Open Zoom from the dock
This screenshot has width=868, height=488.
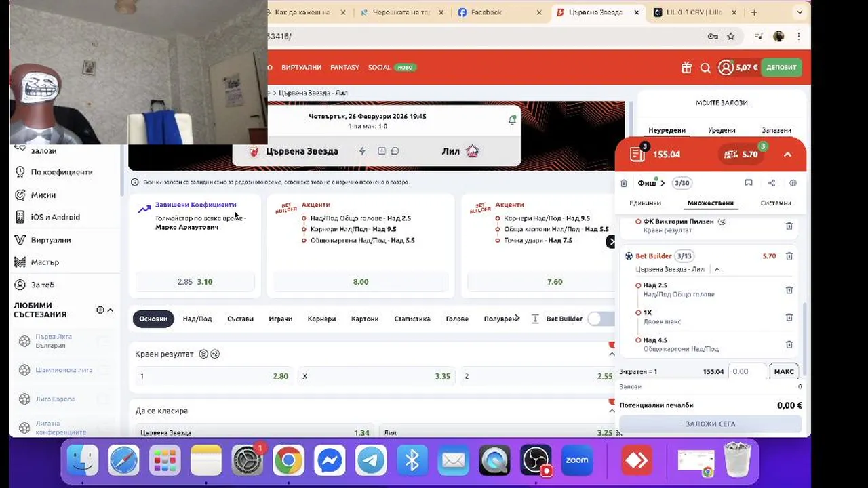point(577,461)
